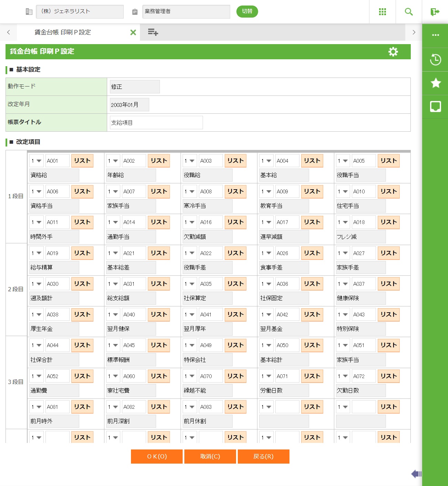448x486 pixels.
Task: Open settings gear in green title bar
Action: pyautogui.click(x=393, y=52)
